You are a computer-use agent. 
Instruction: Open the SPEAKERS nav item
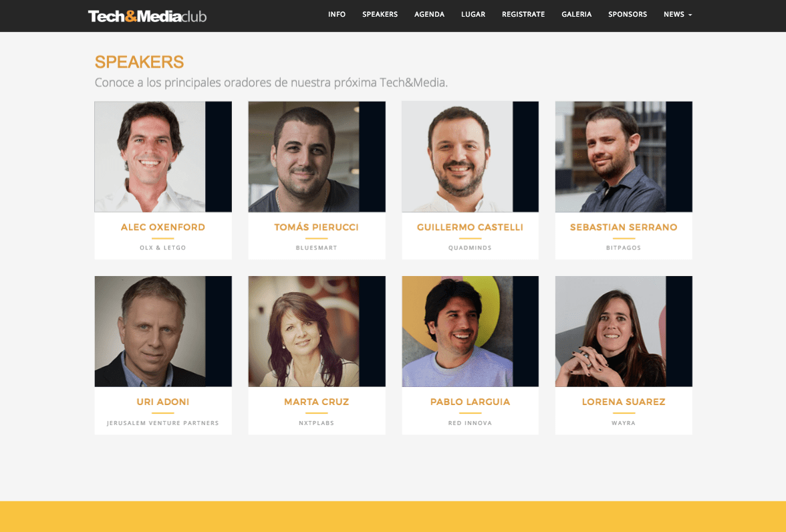tap(380, 15)
